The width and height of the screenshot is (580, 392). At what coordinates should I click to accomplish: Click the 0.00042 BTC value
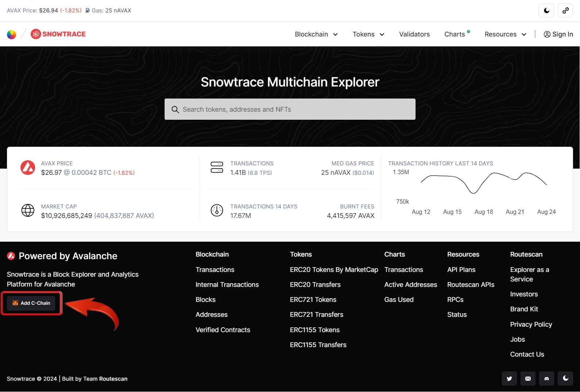[x=91, y=173]
